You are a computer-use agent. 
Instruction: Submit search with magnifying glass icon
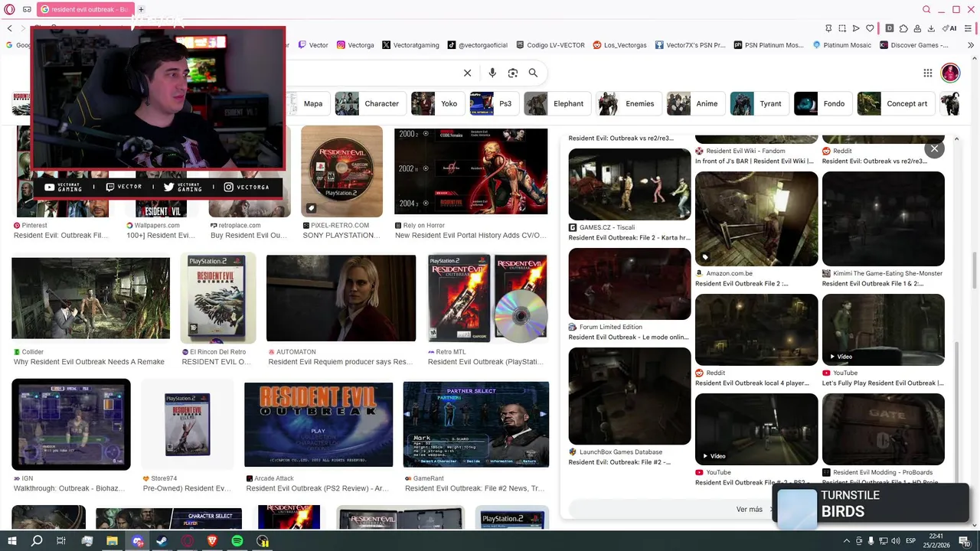(533, 73)
